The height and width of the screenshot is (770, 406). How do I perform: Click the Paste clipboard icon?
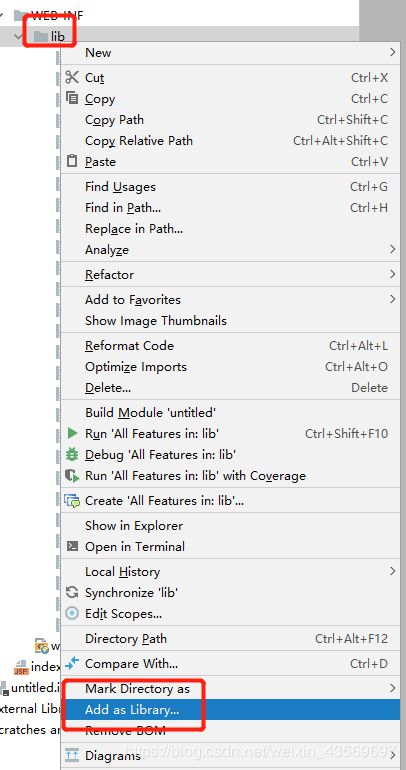72,161
